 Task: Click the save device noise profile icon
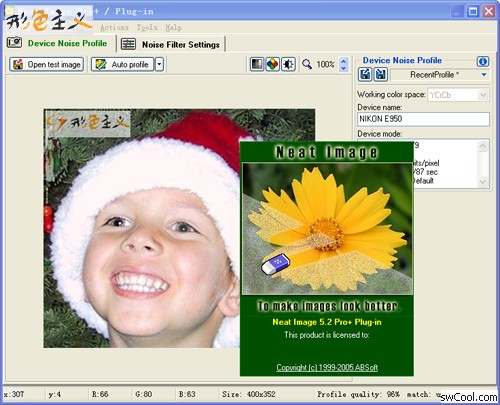[x=381, y=75]
